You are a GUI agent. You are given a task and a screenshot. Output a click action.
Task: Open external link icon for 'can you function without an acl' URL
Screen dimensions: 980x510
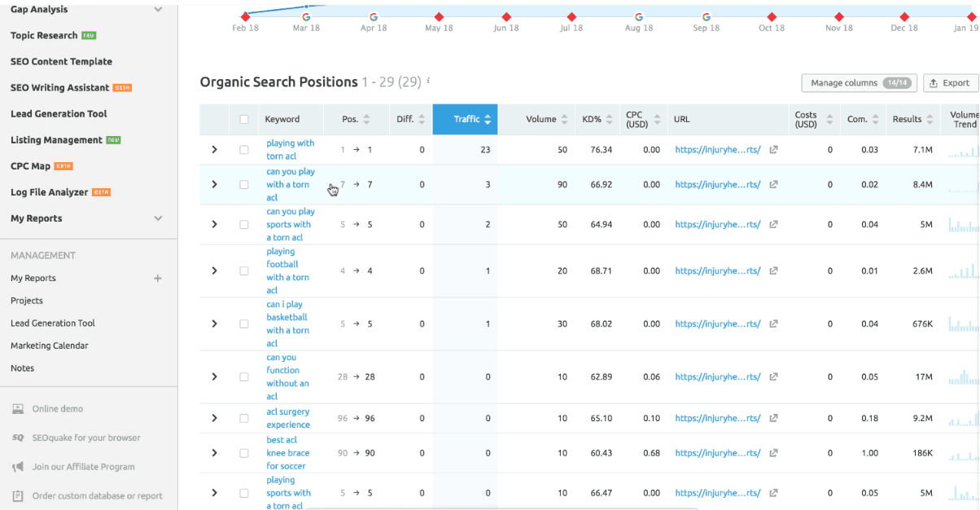773,376
